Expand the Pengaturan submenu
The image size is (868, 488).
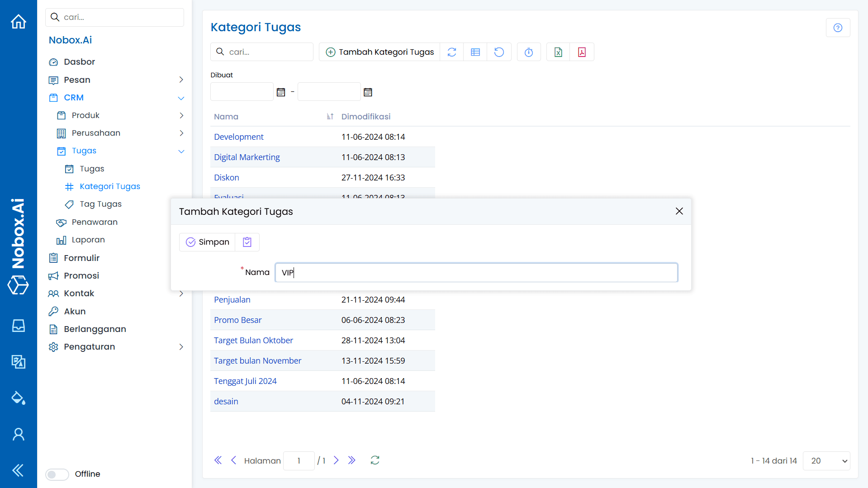[x=181, y=347]
